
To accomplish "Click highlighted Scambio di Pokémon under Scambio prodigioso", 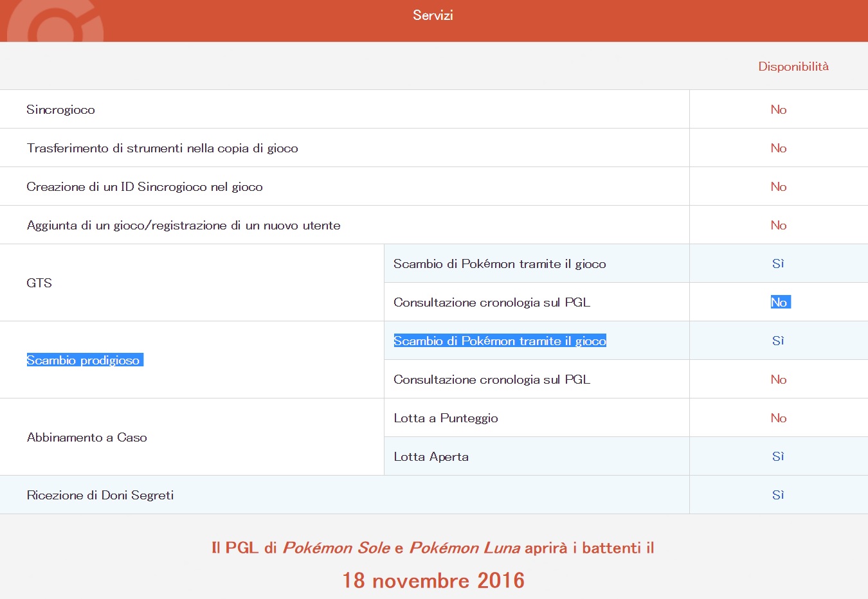I will (x=500, y=341).
